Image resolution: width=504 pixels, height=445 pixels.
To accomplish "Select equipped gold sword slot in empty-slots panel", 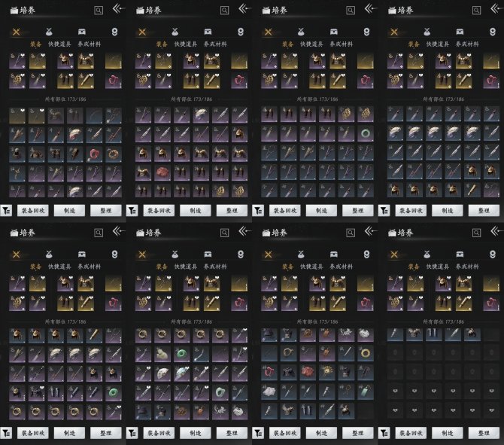I will click(x=415, y=284).
